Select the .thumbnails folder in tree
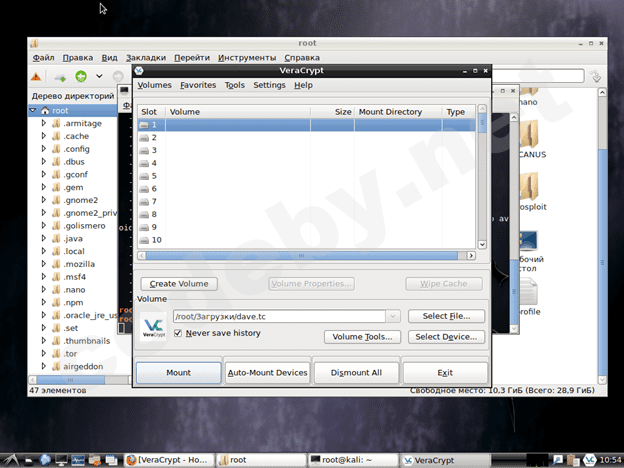Screen dimensions: 624x468 pos(87,341)
